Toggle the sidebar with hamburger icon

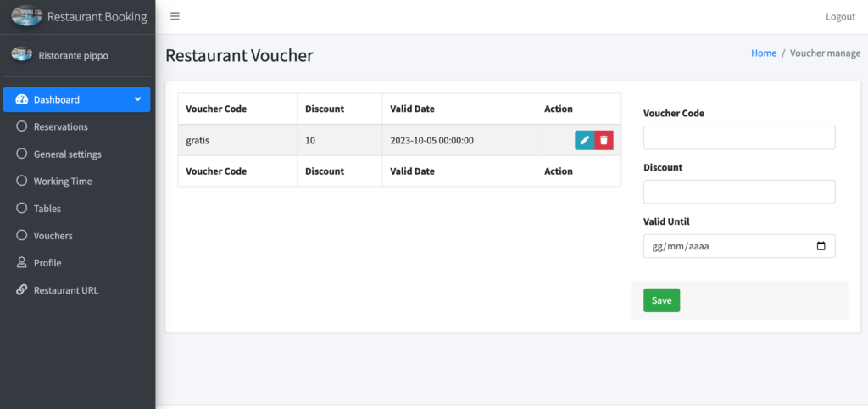(x=175, y=16)
